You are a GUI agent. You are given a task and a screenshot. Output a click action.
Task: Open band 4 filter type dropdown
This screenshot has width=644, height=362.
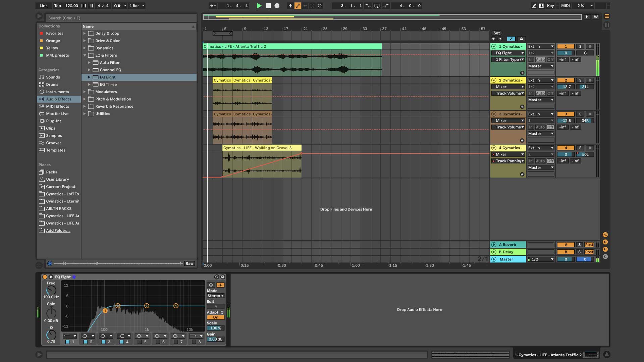coord(124,336)
